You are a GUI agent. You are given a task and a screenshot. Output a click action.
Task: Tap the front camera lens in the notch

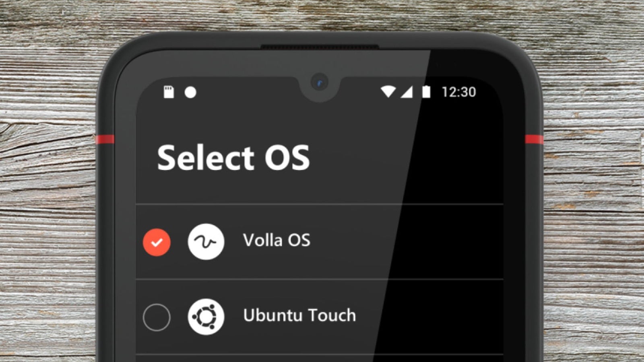pyautogui.click(x=319, y=83)
